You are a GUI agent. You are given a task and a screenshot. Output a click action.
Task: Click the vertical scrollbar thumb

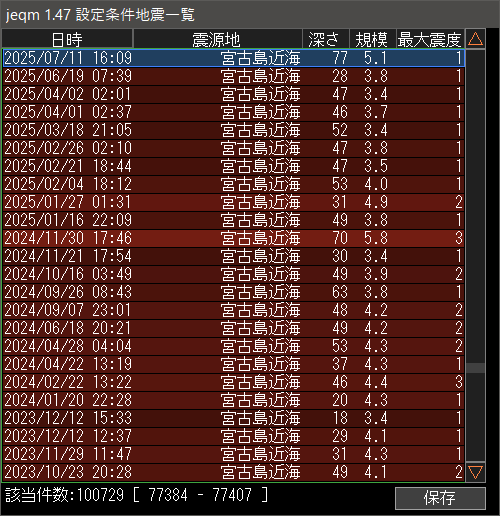click(475, 368)
